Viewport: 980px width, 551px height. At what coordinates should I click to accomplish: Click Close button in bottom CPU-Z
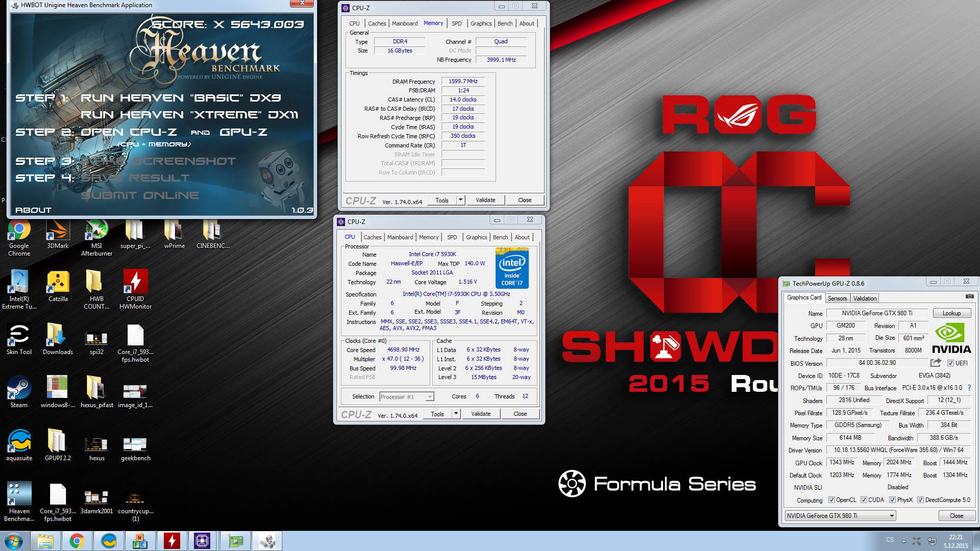(x=520, y=414)
